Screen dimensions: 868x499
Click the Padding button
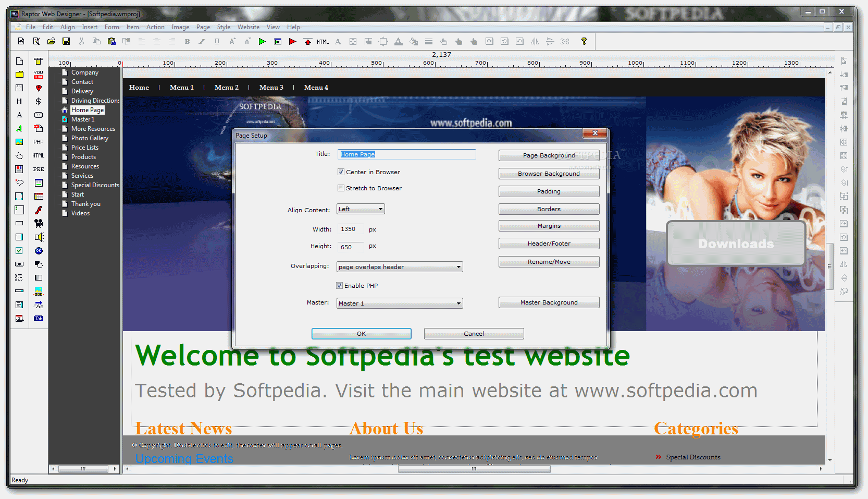[x=549, y=191]
